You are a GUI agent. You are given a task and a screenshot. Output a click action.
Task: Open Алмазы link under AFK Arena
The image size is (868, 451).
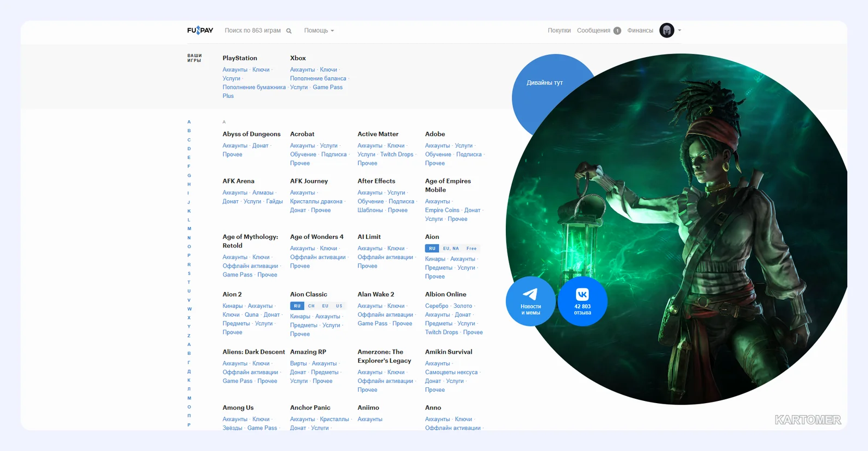(263, 193)
